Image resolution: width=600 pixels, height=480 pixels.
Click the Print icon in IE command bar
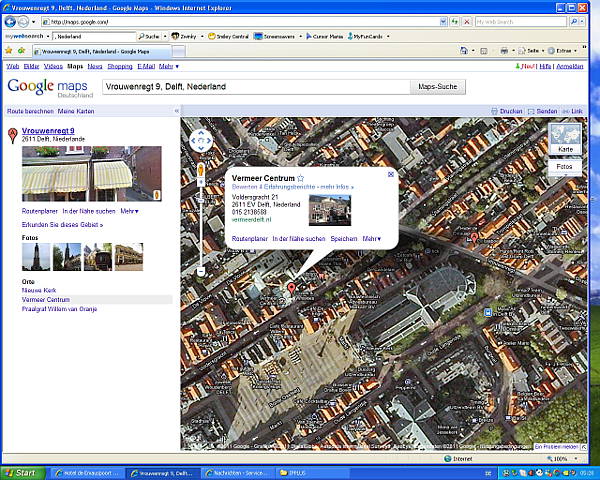coord(504,51)
